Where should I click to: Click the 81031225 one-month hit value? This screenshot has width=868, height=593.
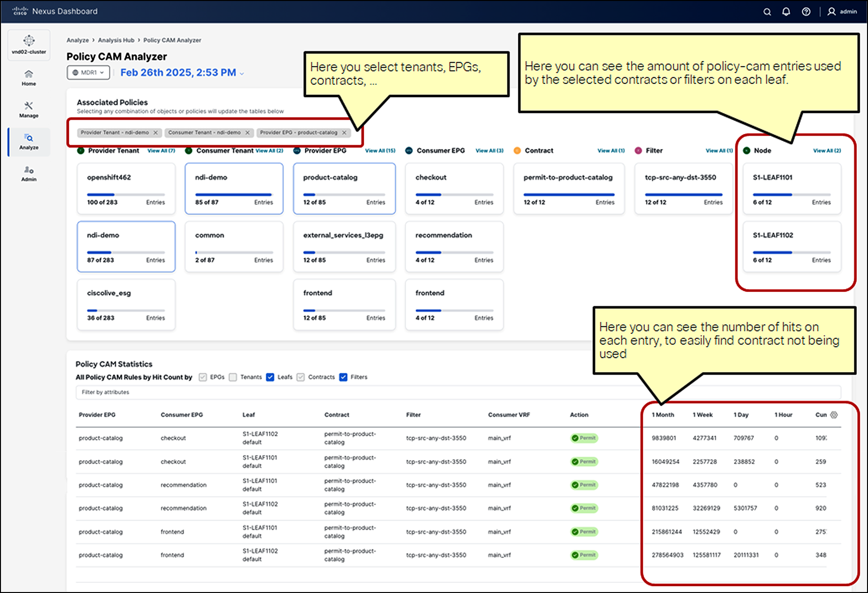tap(665, 509)
